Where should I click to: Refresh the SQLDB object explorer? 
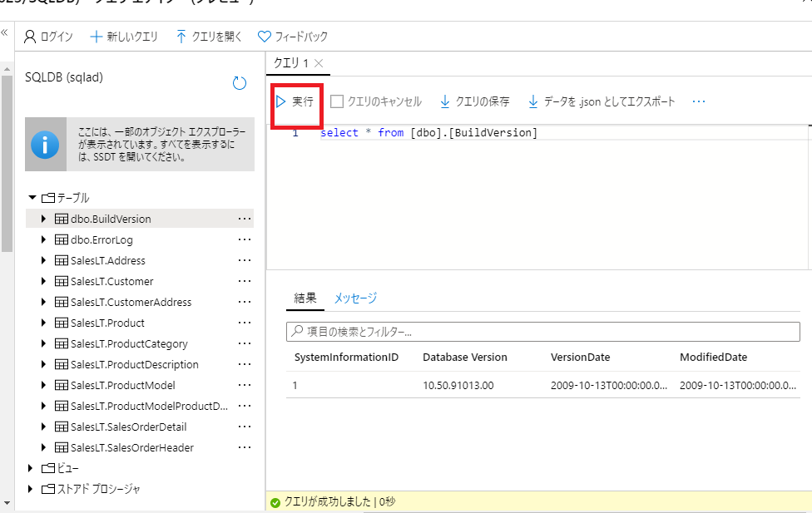tap(240, 83)
